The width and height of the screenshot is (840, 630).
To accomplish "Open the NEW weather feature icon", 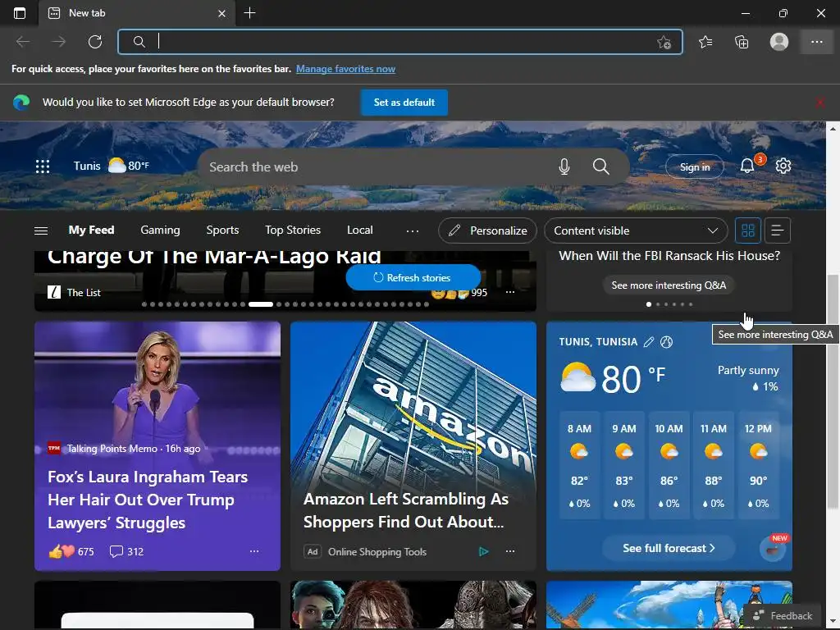I will point(773,549).
